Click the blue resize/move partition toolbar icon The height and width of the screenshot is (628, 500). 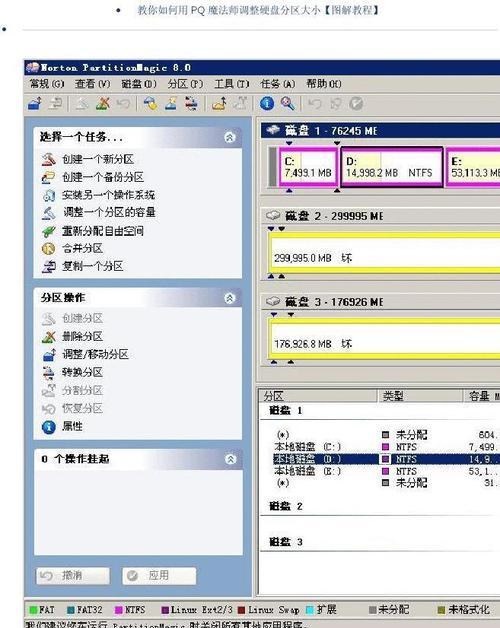pos(35,104)
